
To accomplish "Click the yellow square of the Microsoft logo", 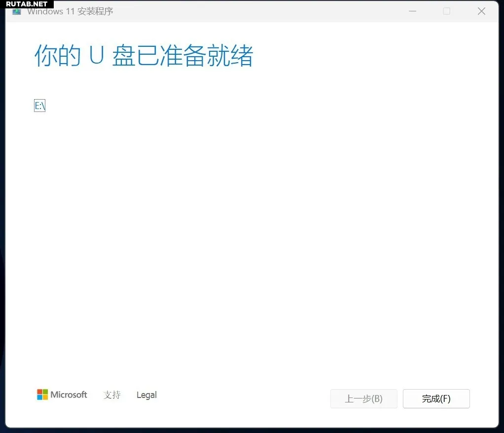I will click(45, 397).
